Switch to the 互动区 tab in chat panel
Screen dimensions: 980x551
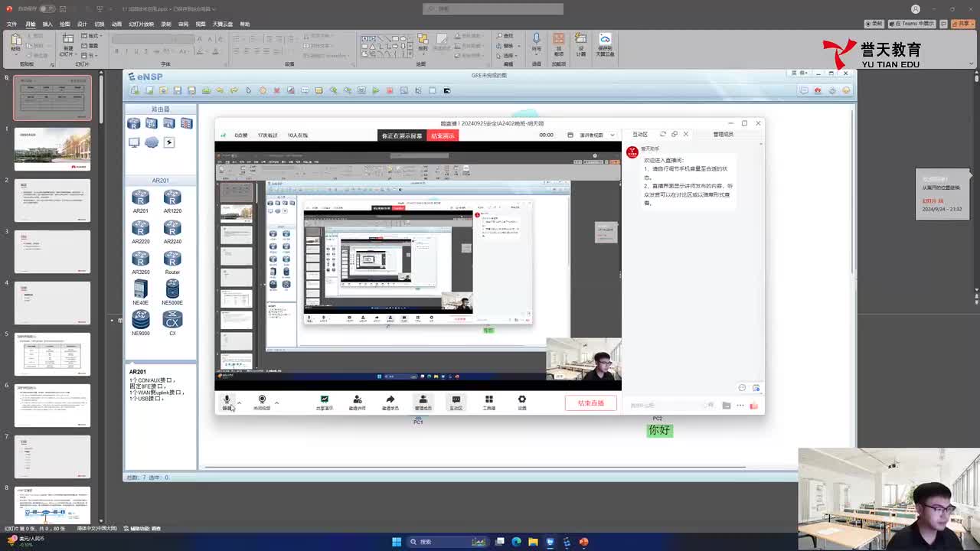(640, 134)
